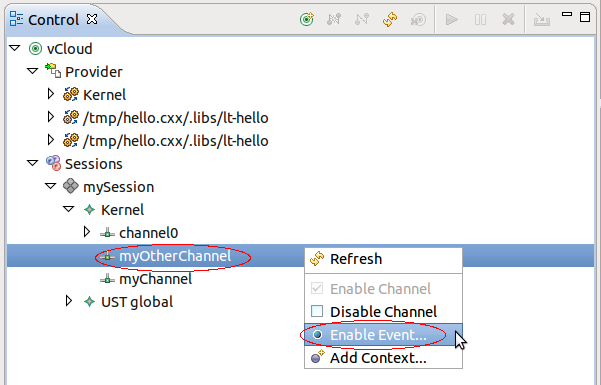
Task: Select the Sessions label
Action: click(94, 164)
